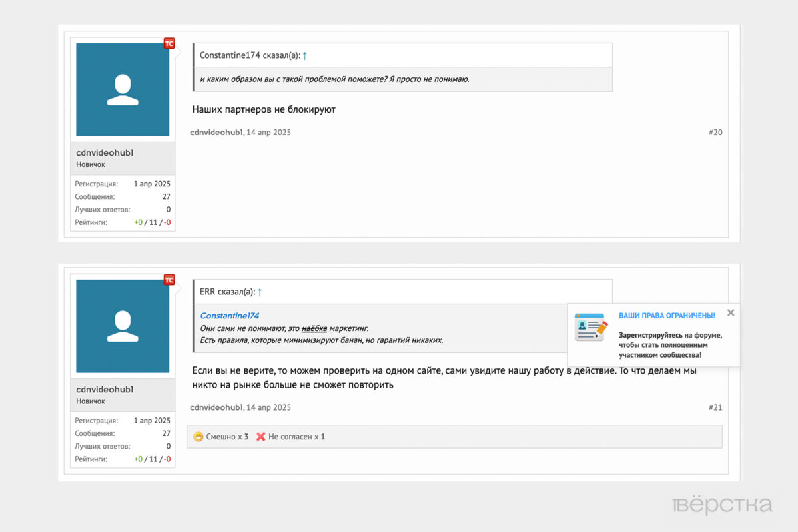Viewport: 798px width, 532px height.
Task: Open avatar of cdnvideohub1 in post #21
Action: [123, 326]
